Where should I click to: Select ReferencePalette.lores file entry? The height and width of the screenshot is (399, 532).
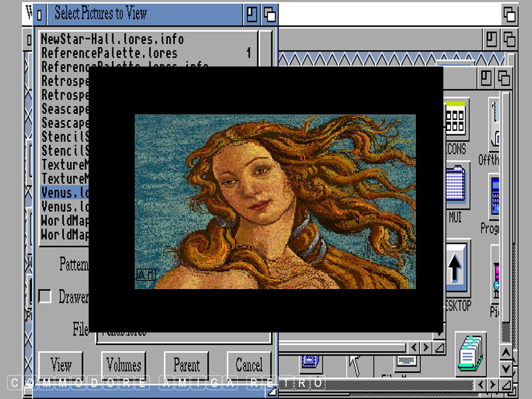pos(109,53)
